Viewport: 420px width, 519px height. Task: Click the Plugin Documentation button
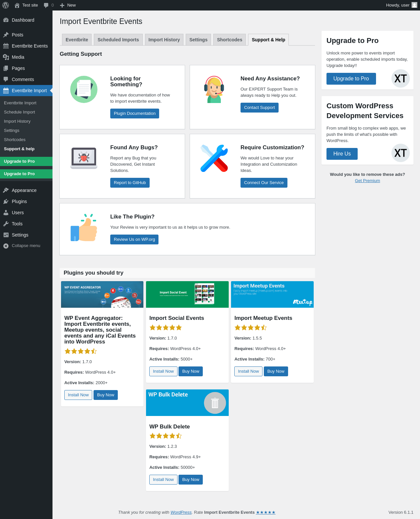point(135,114)
